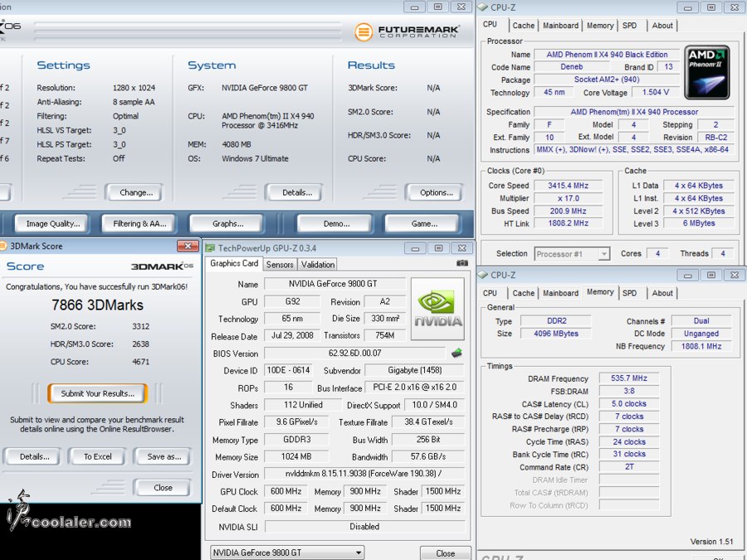Click the 3DMark06 logo in the Score window
This screenshot has height=560, width=747.
pyautogui.click(x=162, y=266)
